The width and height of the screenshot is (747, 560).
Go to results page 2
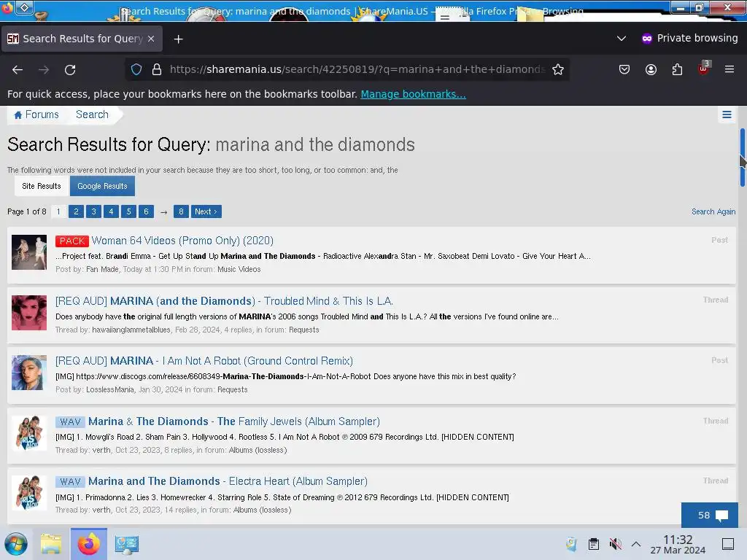point(76,211)
